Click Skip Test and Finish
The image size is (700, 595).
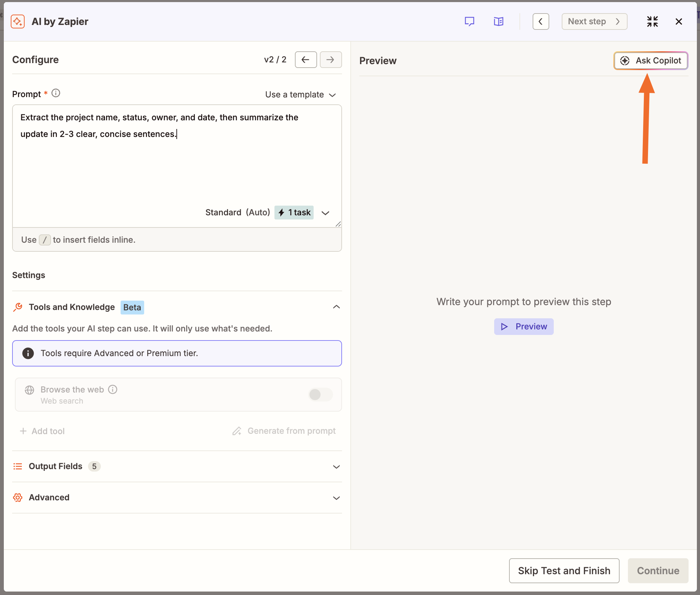[x=564, y=571]
